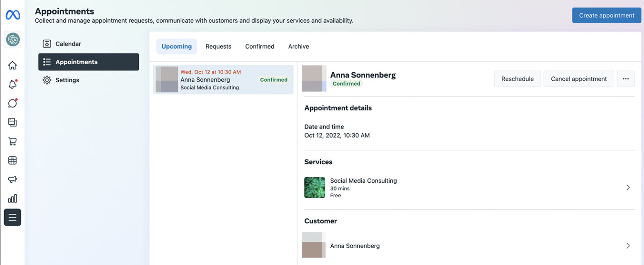Open the Promote megaphone icon
This screenshot has height=265, width=644.
click(x=12, y=179)
